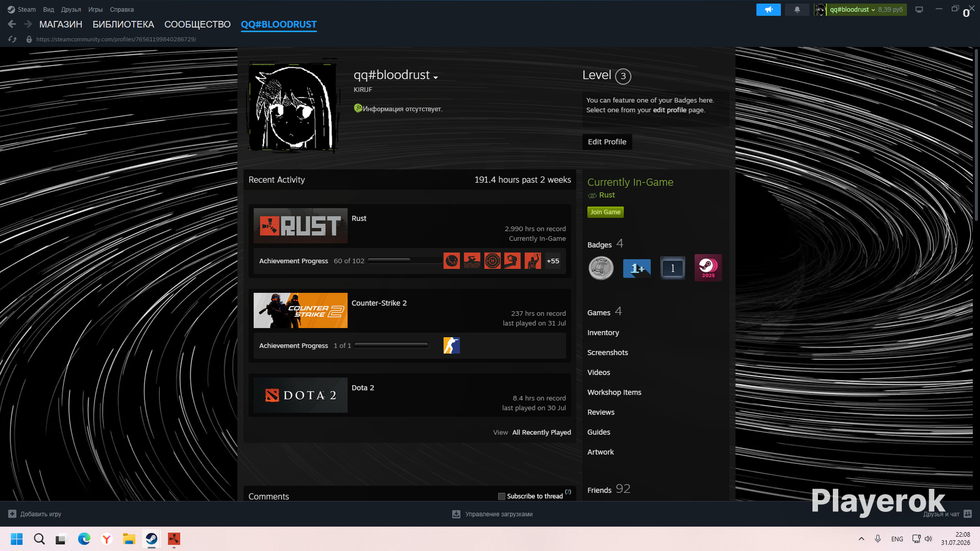Viewport: 980px width, 551px height.
Task: Open the security camera Rust achievement icon
Action: [512, 261]
